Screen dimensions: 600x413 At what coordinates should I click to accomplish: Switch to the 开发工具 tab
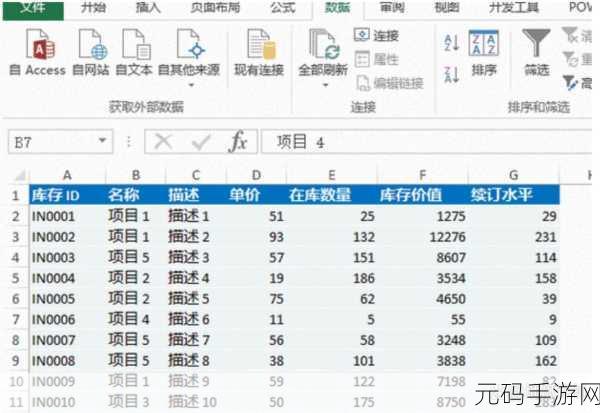point(514,7)
